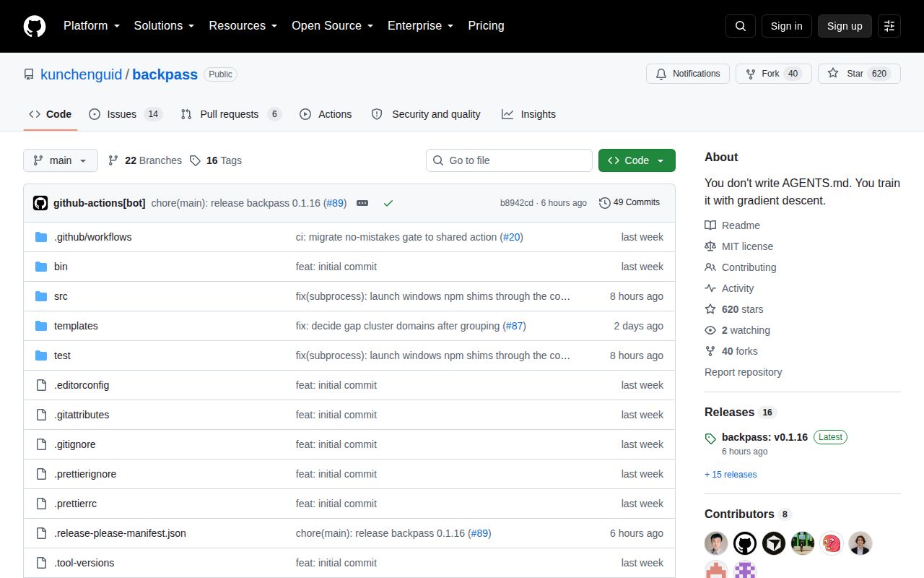Viewport: 924px width, 578px height.
Task: View the 22 Branches link
Action: click(145, 160)
